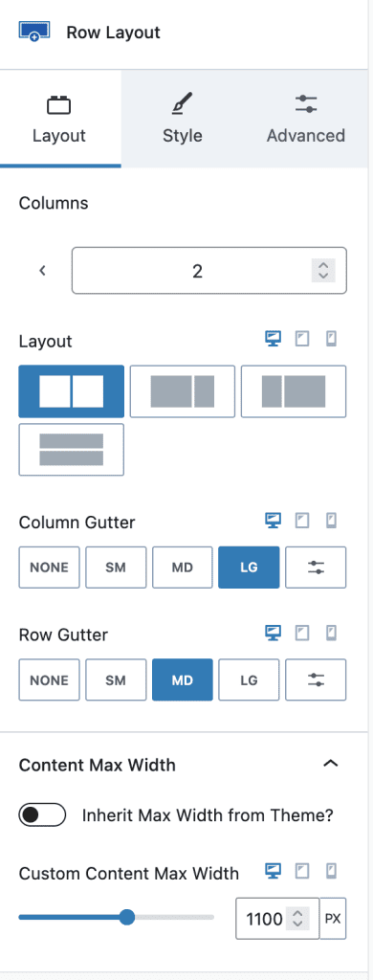This screenshot has height=980, width=373.
Task: Click the back chevron beside Columns
Action: tap(42, 271)
